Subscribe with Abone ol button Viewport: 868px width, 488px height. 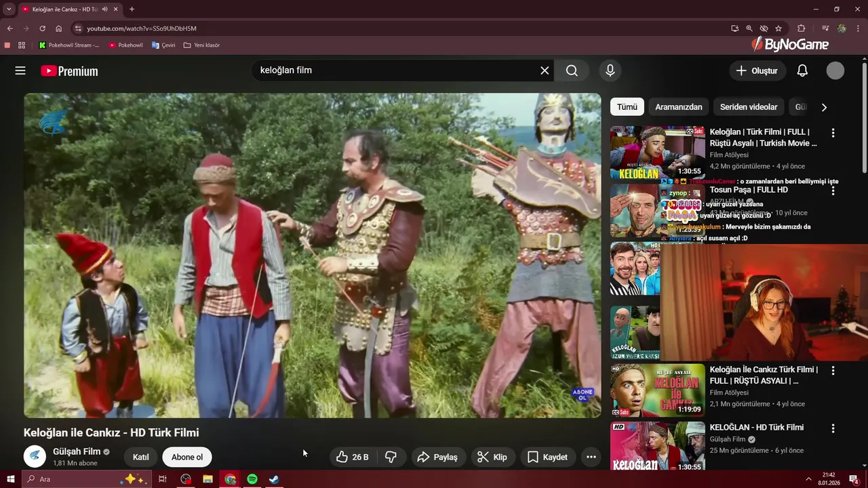[187, 457]
